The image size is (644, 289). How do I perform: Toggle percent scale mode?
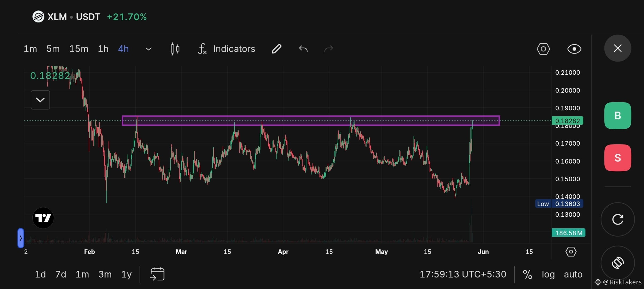527,275
